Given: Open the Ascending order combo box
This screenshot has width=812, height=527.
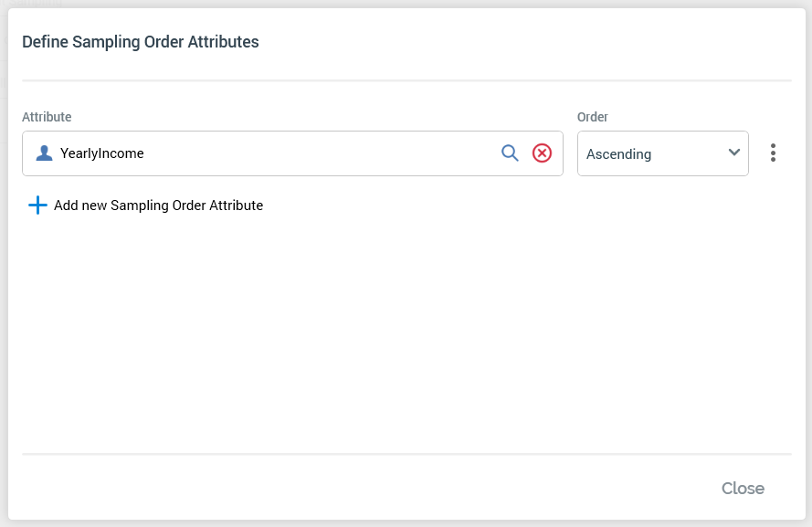Looking at the screenshot, I should pos(662,153).
